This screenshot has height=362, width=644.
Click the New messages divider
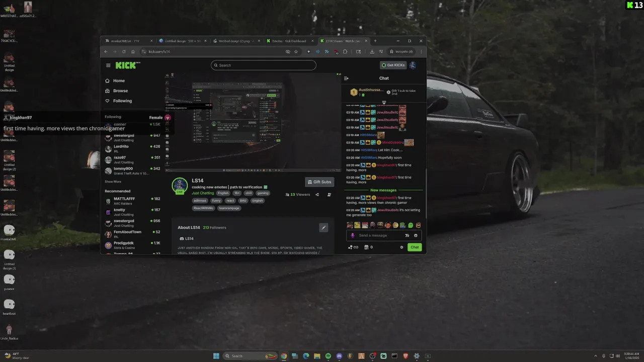(383, 190)
